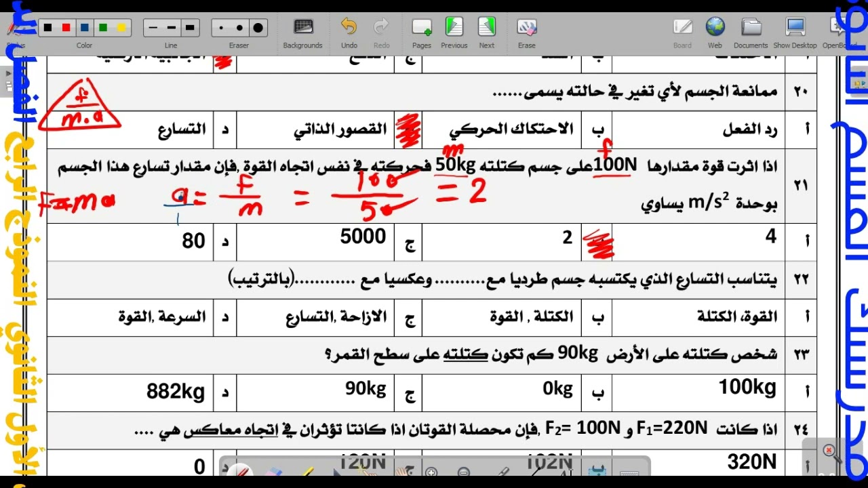Choose the red pen color
Image resolution: width=868 pixels, height=488 pixels.
[x=66, y=28]
